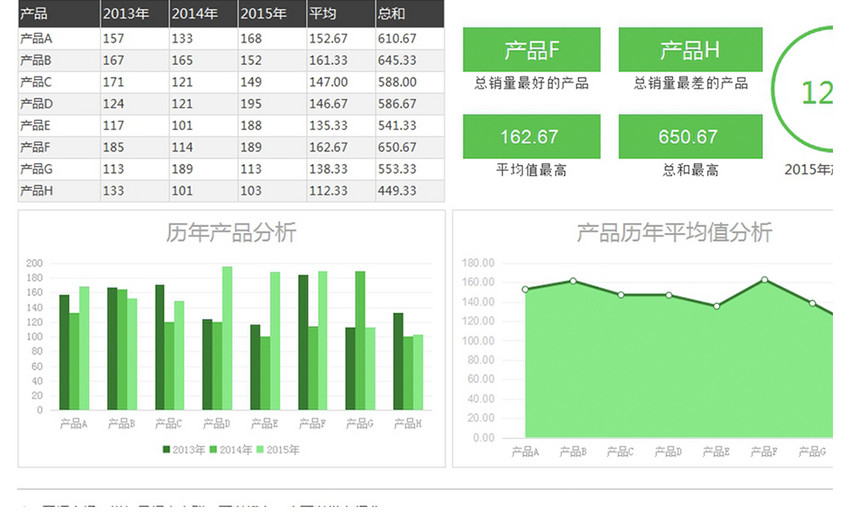Select the tallest 2015 bar for 产品D
The width and height of the screenshot is (850, 524).
tap(227, 338)
